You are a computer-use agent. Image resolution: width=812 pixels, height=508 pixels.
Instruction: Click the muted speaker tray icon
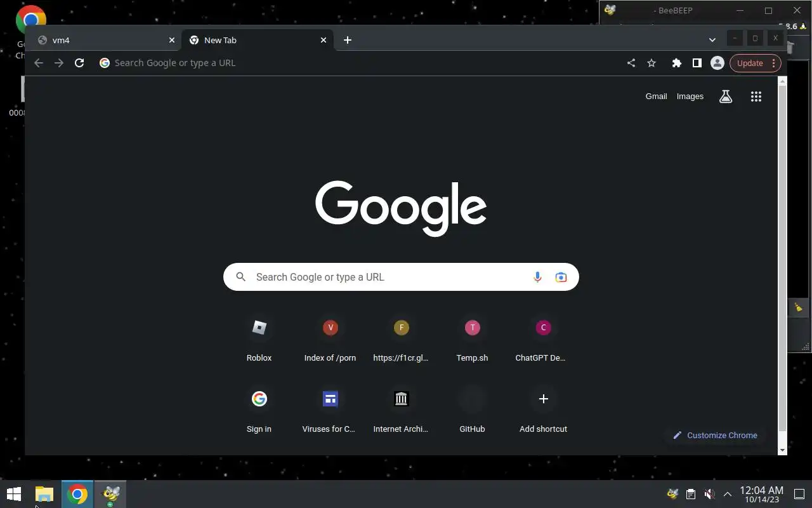coord(709,494)
